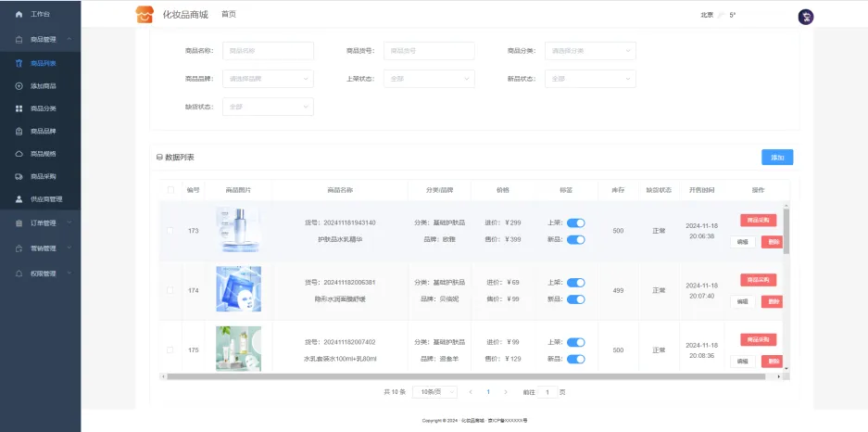Screen dimensions: 868x432
Task: Toggle 新品 switch for product 174
Action: click(x=575, y=299)
